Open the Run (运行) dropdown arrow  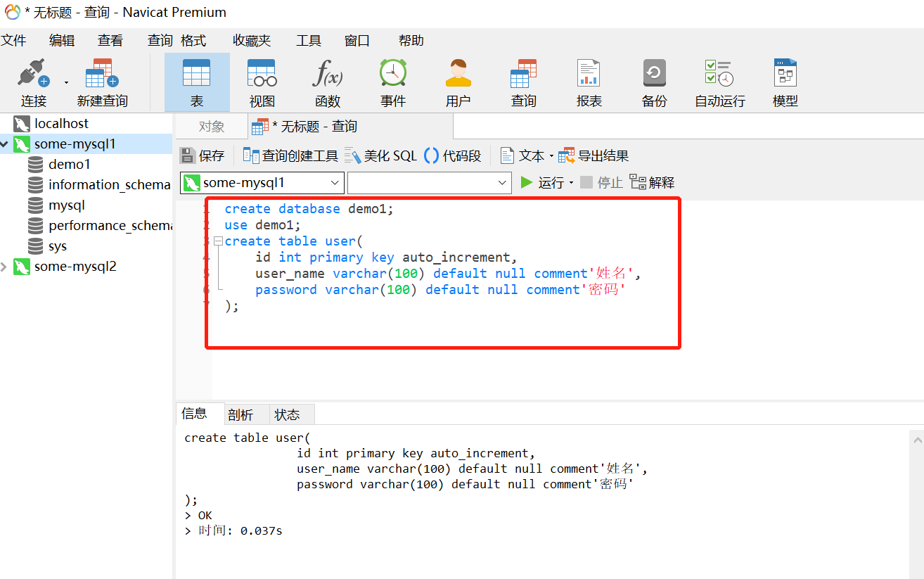[571, 183]
